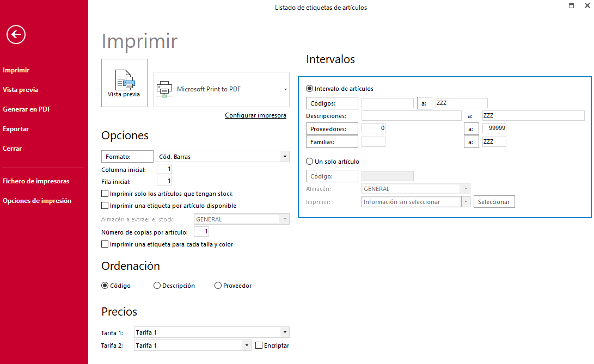Click the Configurar impresora link
594x364 pixels.
coord(256,115)
